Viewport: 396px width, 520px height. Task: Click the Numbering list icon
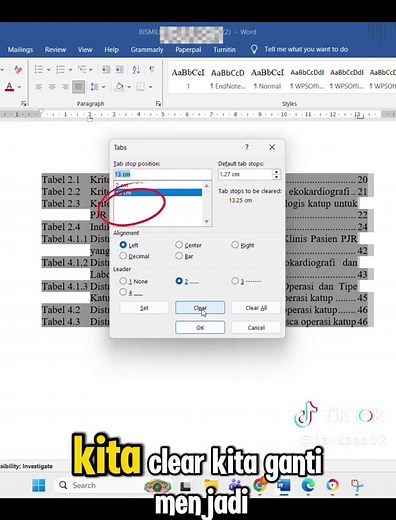coord(60,69)
